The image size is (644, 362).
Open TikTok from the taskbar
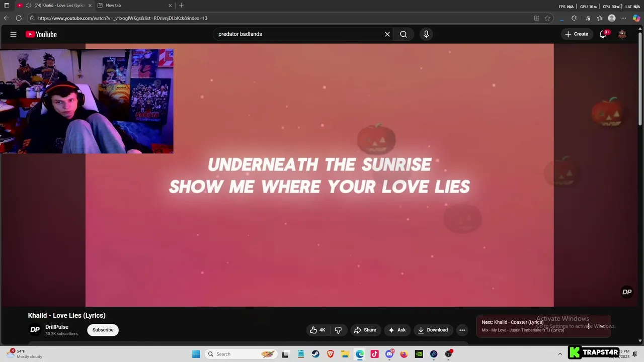(x=374, y=354)
